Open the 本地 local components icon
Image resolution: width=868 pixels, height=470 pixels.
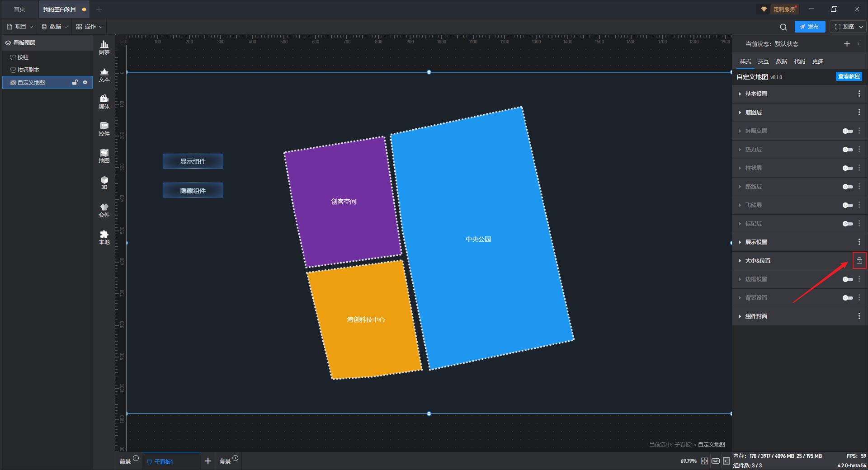tap(104, 237)
